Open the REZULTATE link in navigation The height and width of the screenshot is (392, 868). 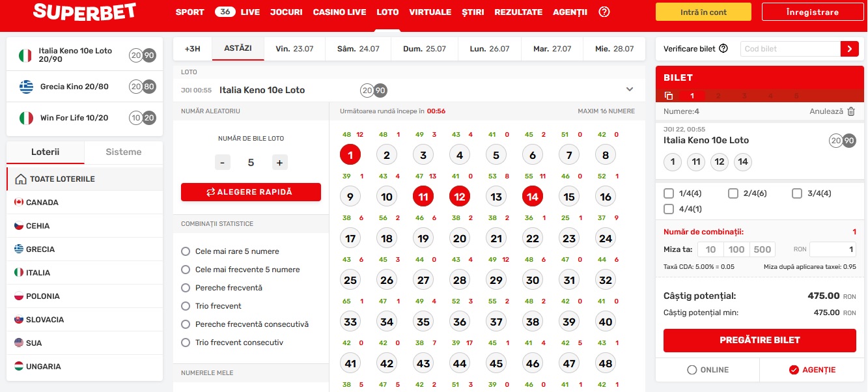pos(518,12)
